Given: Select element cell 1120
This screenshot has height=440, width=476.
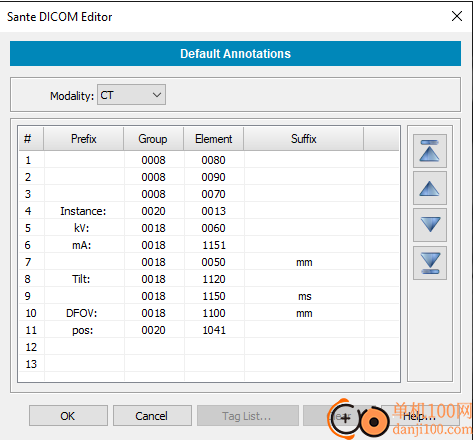Looking at the screenshot, I should [x=214, y=279].
